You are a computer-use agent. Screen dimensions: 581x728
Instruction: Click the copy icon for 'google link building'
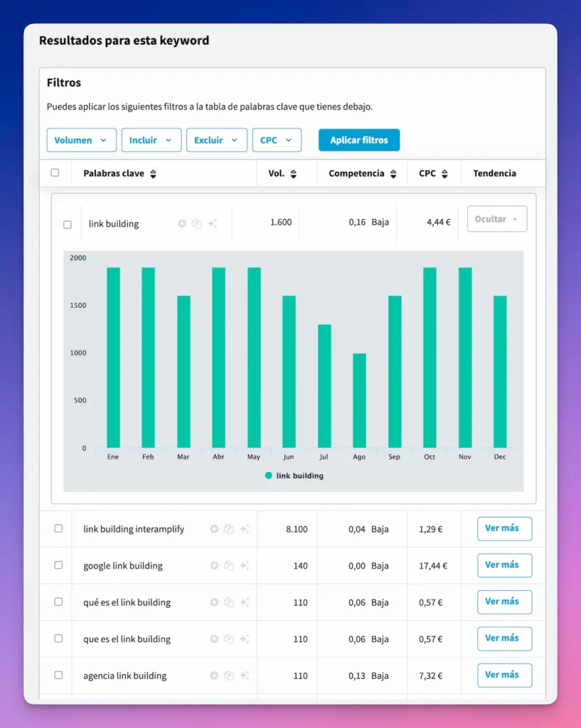tap(228, 566)
